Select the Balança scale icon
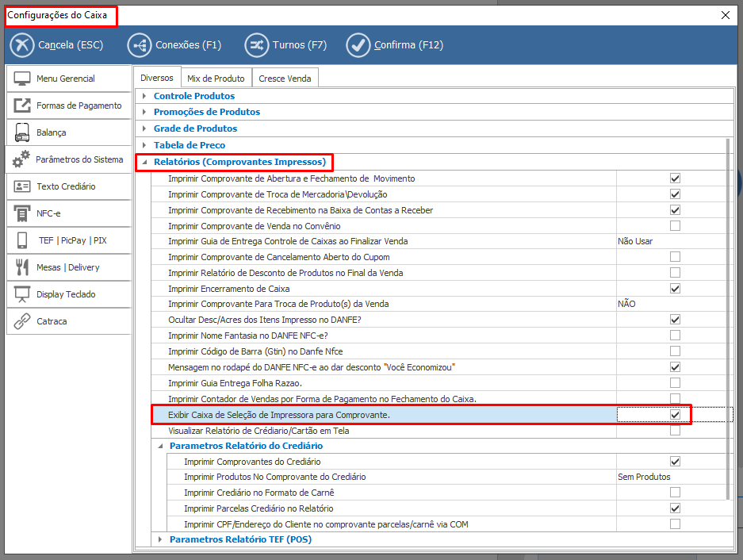743x560 pixels. point(22,132)
